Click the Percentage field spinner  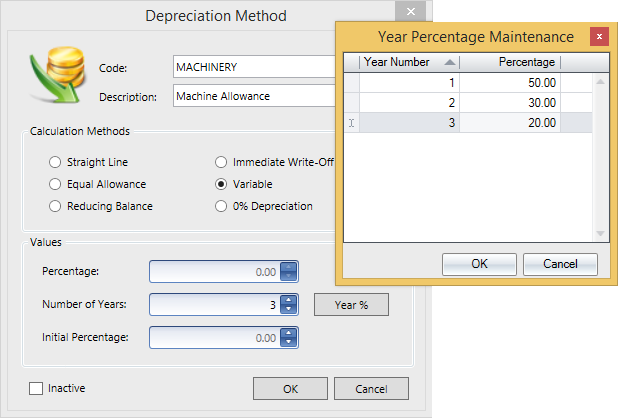click(x=289, y=271)
